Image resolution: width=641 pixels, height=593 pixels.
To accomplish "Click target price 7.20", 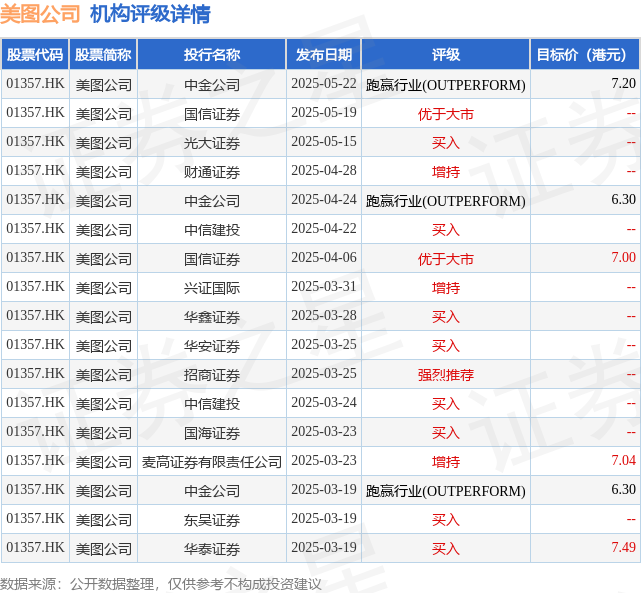I will pyautogui.click(x=623, y=84).
